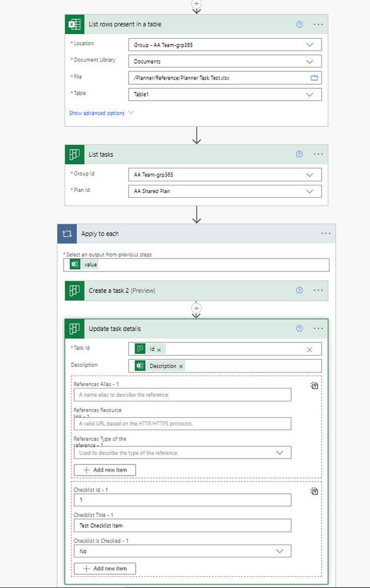The image size is (370, 588).
Task: Click the Planner icon on List tasks action
Action: [74, 154]
